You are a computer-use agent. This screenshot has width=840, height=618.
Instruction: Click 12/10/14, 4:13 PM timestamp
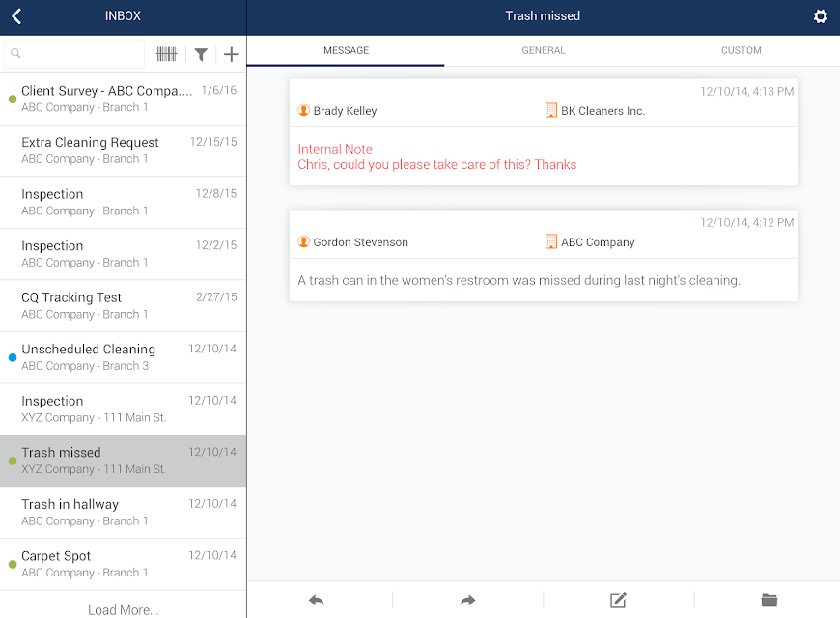click(746, 91)
